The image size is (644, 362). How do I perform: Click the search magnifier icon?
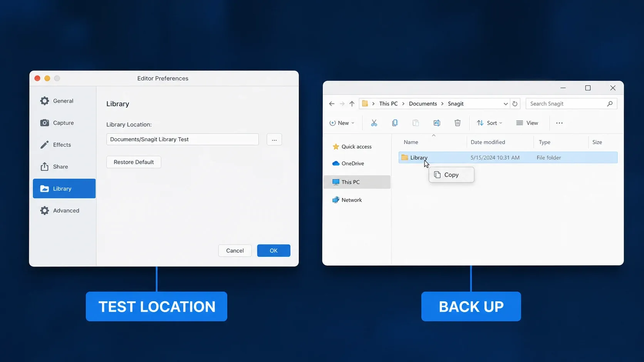click(610, 104)
